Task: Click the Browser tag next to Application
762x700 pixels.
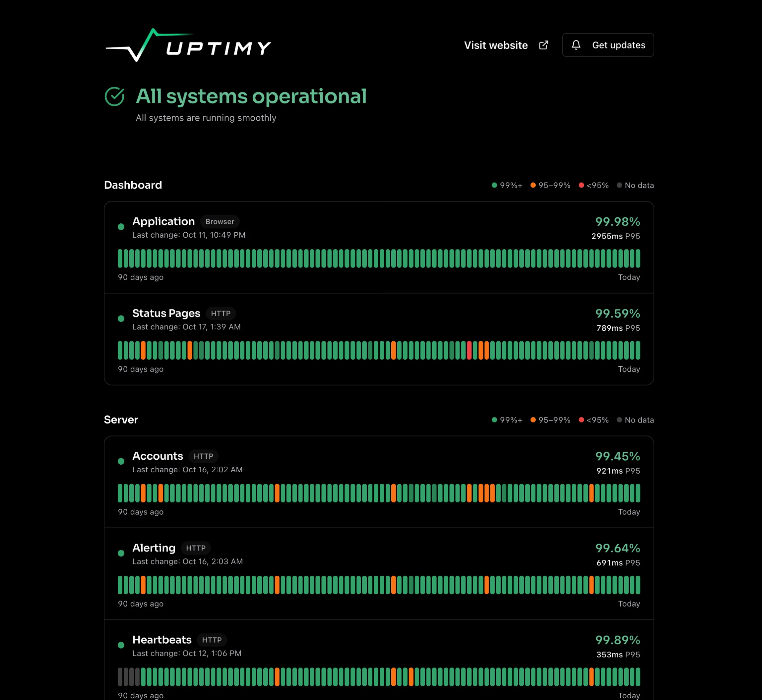Action: coord(220,222)
